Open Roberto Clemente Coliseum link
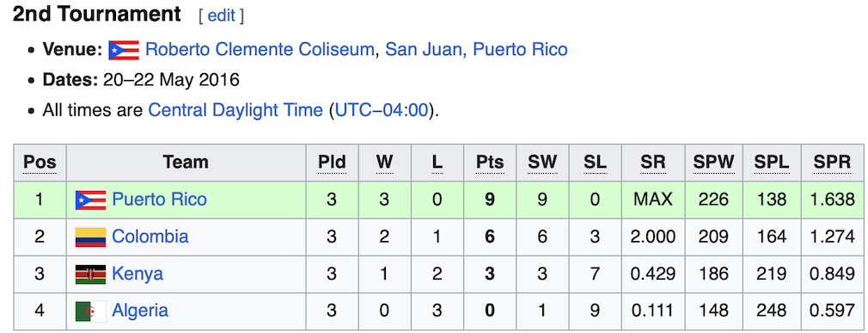This screenshot has width=868, height=333. (x=260, y=50)
